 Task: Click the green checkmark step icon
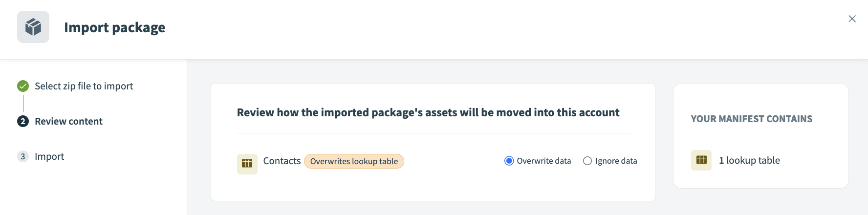coord(23,86)
